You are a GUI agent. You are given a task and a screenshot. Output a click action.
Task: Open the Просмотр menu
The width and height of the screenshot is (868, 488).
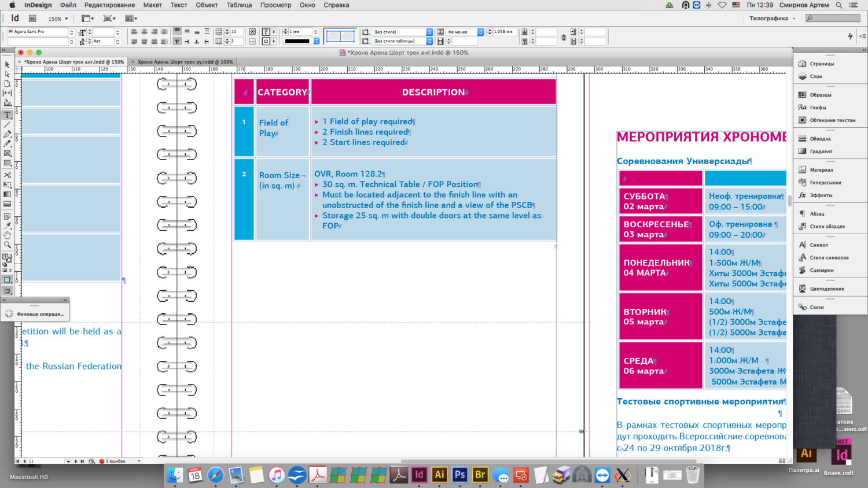click(275, 5)
